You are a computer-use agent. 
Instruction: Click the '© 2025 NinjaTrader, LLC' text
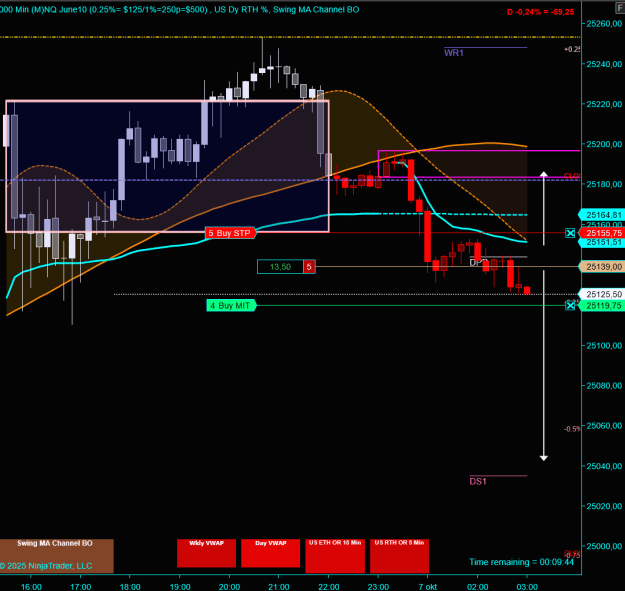[x=46, y=566]
